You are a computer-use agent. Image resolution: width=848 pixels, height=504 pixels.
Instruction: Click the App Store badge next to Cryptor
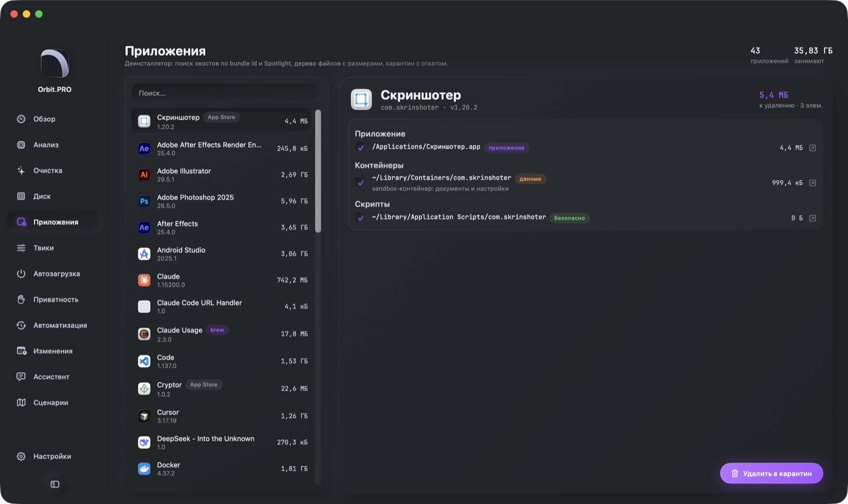204,385
